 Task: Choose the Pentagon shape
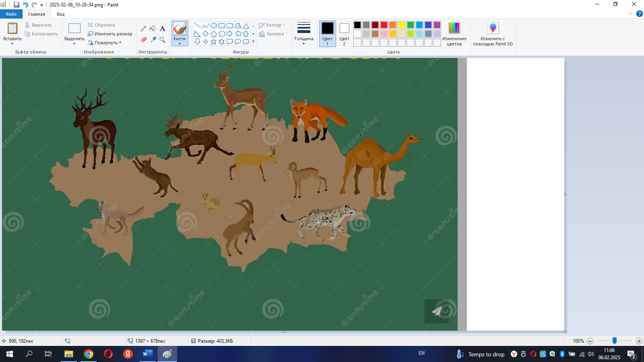point(213,34)
